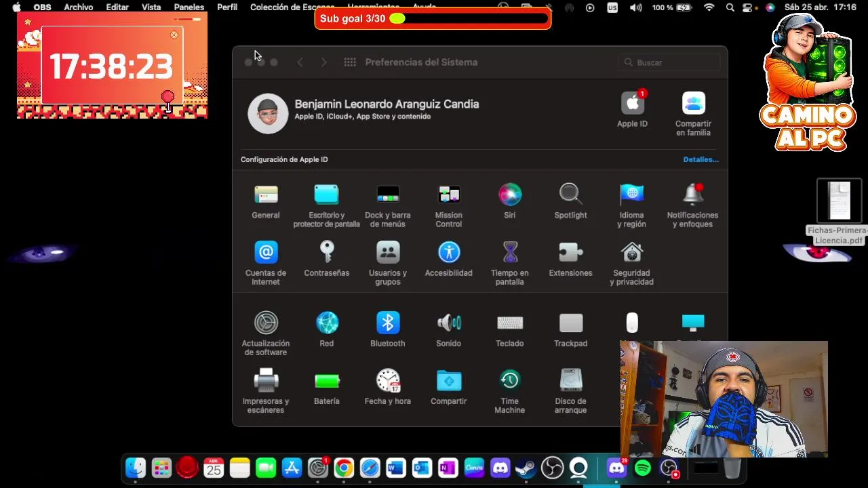
Task: Open Finder from the Dock
Action: (x=136, y=468)
